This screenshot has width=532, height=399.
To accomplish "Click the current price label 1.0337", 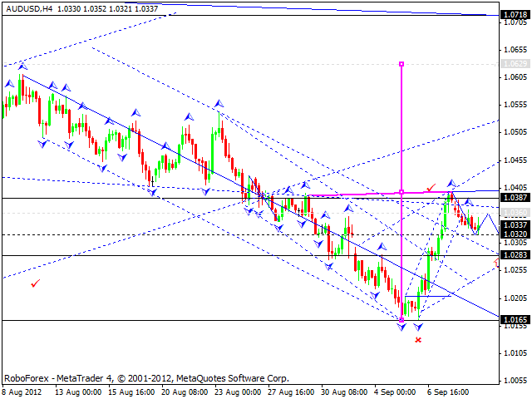I will coord(515,225).
